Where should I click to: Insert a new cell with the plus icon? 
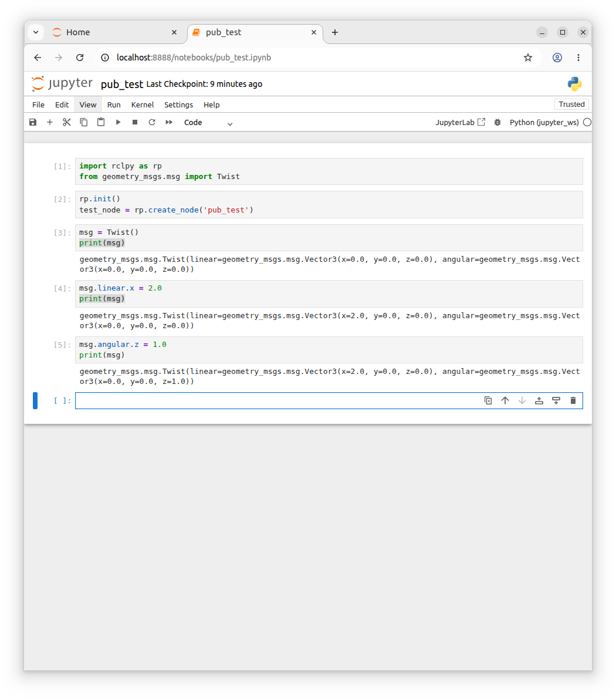50,122
